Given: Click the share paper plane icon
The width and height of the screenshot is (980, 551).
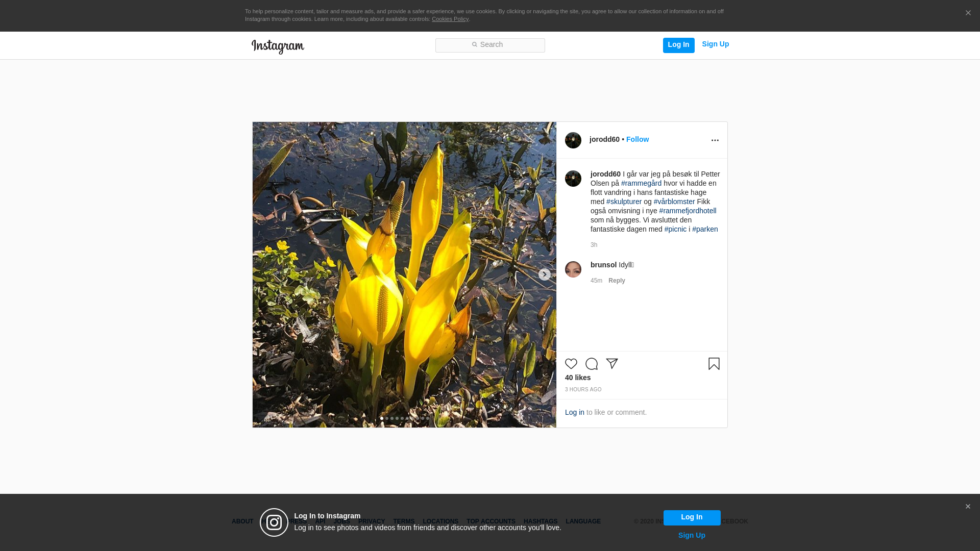Looking at the screenshot, I should pyautogui.click(x=611, y=364).
